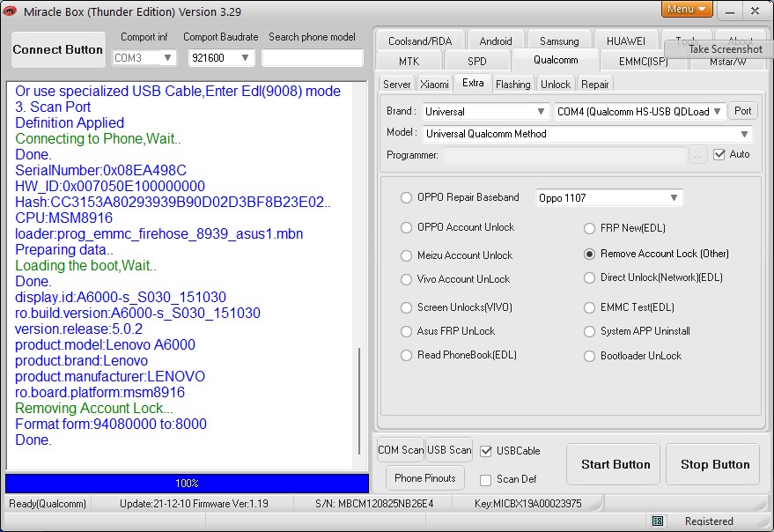Open the Xiaomi sub-tab
Image resolution: width=774 pixels, height=532 pixels.
(434, 85)
